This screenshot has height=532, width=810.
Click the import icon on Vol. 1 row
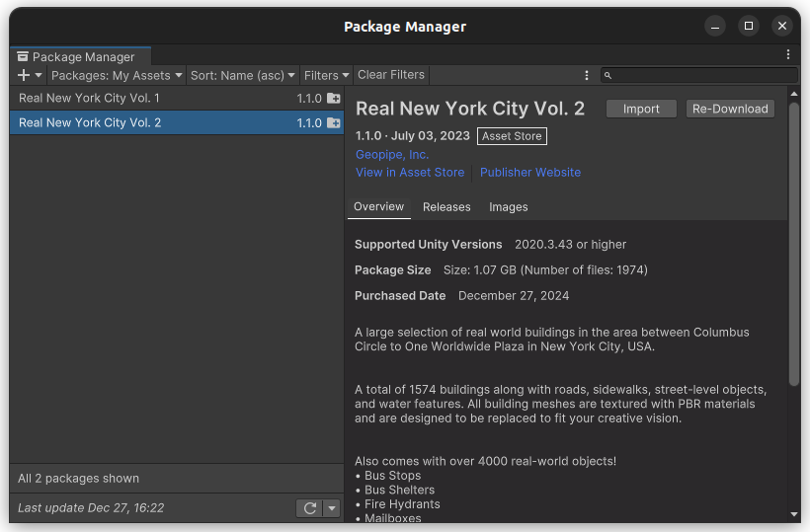coord(334,98)
